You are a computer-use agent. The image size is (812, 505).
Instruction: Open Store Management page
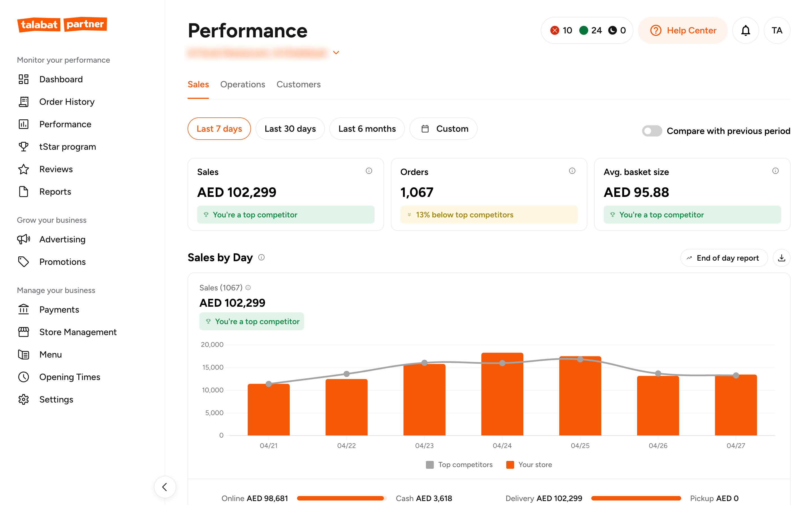[78, 332]
